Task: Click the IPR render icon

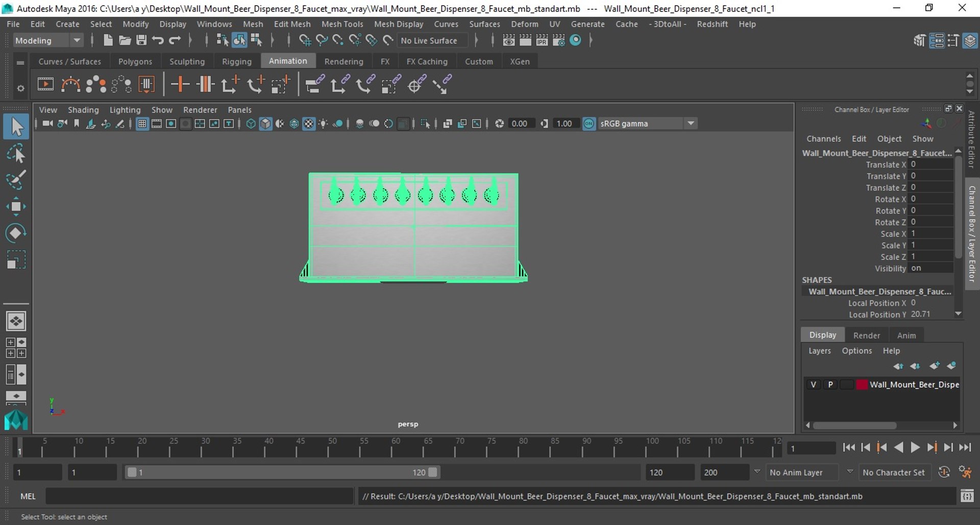Action: [x=542, y=40]
